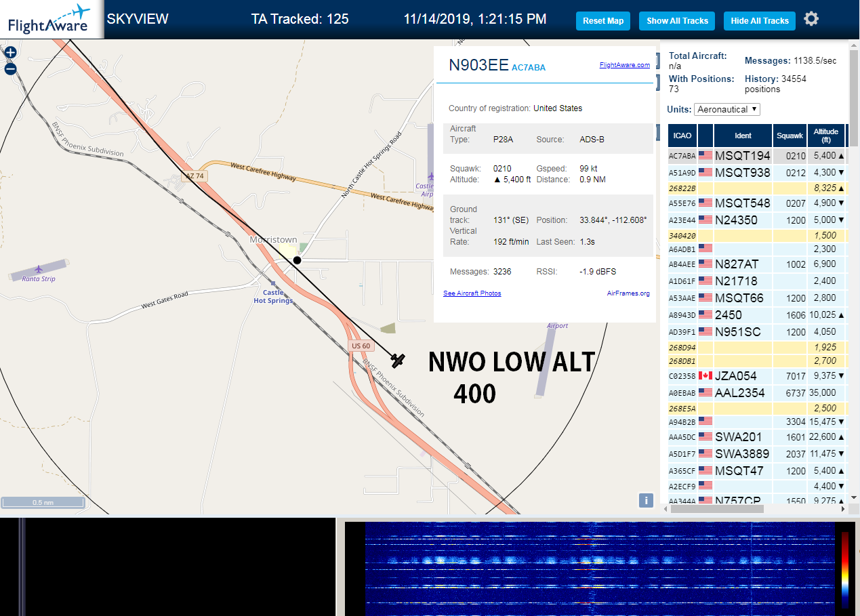Click the N903EE registration title
This screenshot has width=860, height=616.
tap(478, 65)
